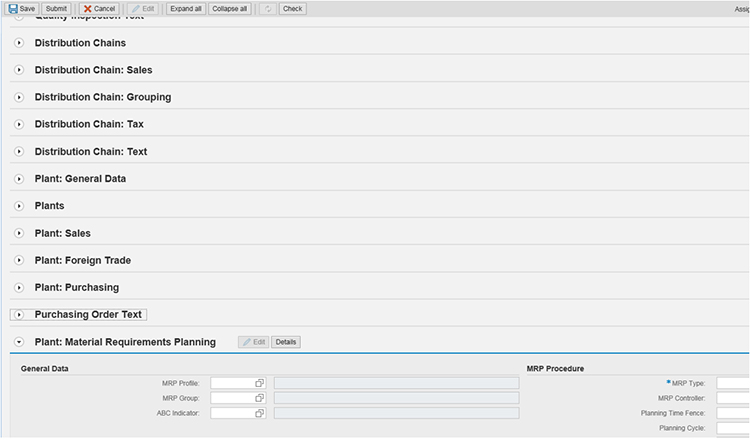
Task: Expand the Plant: Foreign Trade section
Action: 19,261
